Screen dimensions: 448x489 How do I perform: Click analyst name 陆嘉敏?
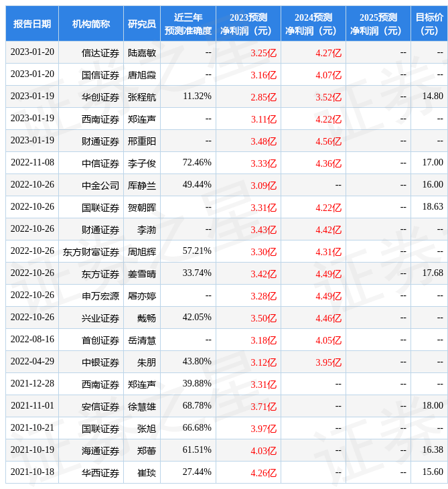pos(142,53)
